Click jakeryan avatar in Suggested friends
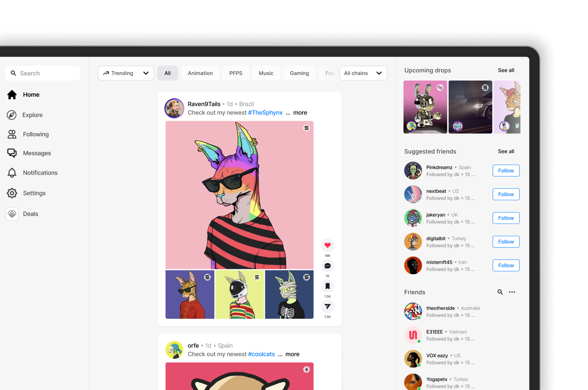The width and height of the screenshot is (588, 390). tap(413, 218)
